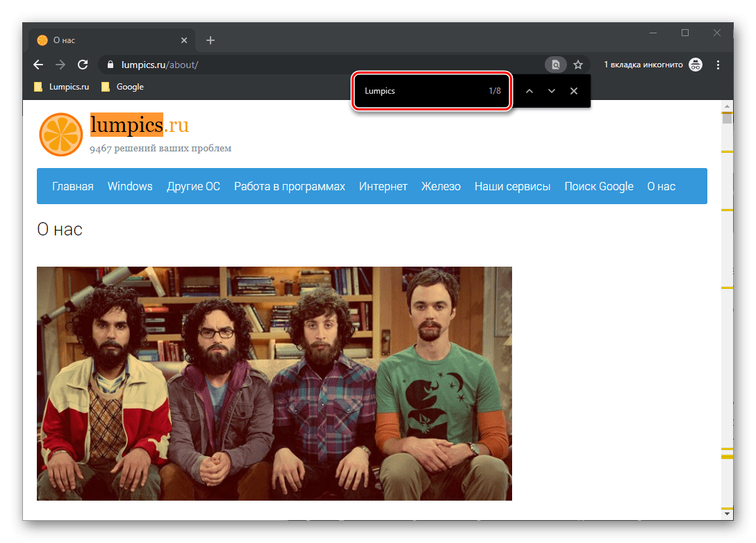Open the Железо menu item
Viewport: 756px width, 543px height.
tap(441, 187)
